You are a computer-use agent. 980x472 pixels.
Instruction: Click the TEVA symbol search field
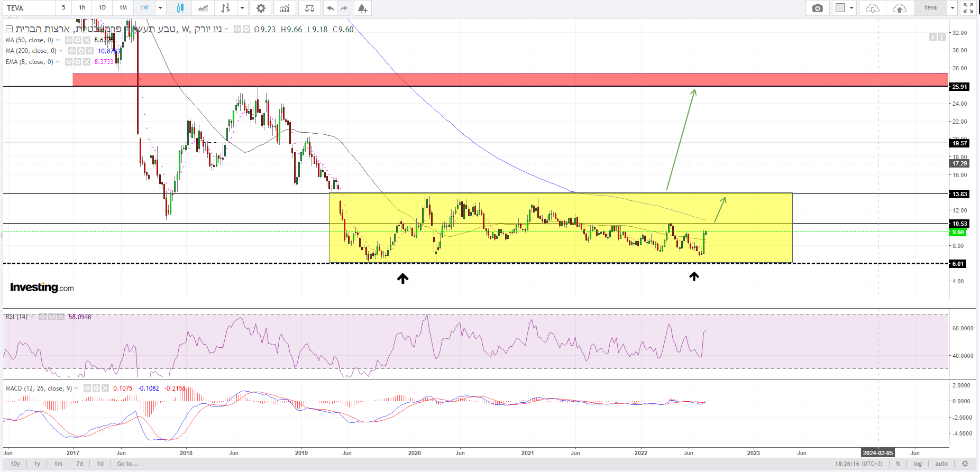[x=29, y=8]
